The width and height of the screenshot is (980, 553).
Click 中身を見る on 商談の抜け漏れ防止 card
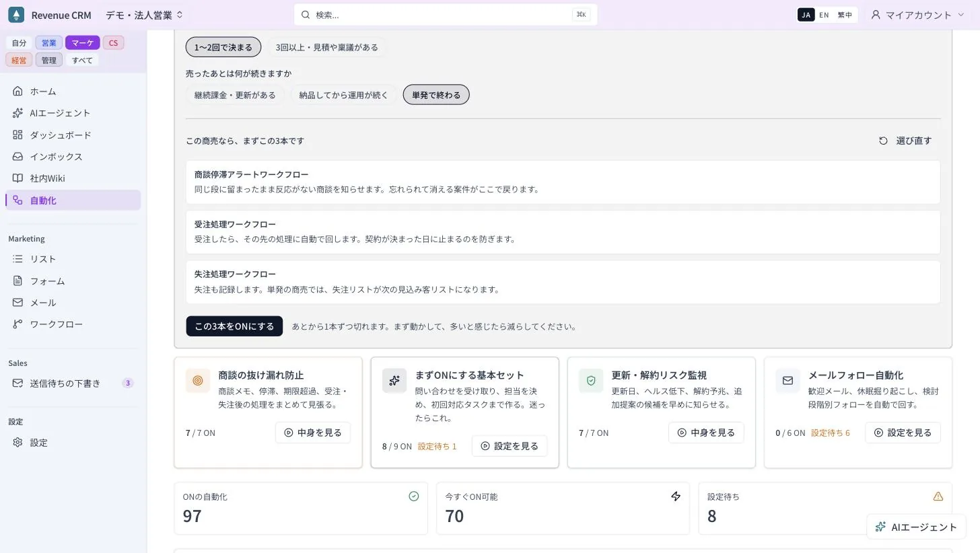pos(313,433)
